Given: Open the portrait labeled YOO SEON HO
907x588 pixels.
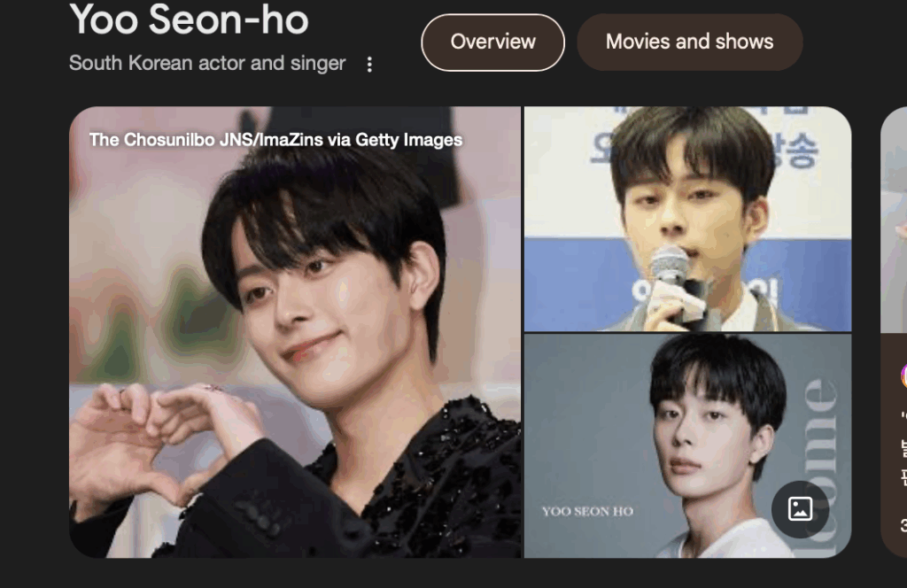Looking at the screenshot, I should (x=687, y=445).
